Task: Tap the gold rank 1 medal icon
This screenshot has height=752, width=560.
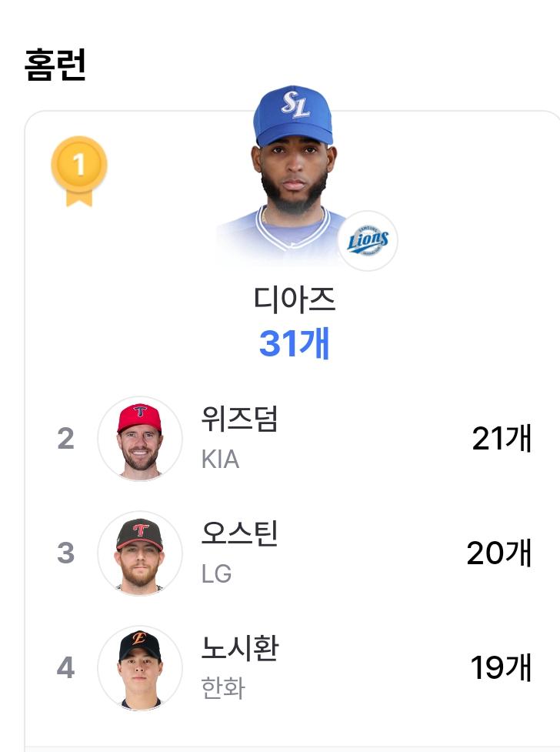Action: [79, 171]
